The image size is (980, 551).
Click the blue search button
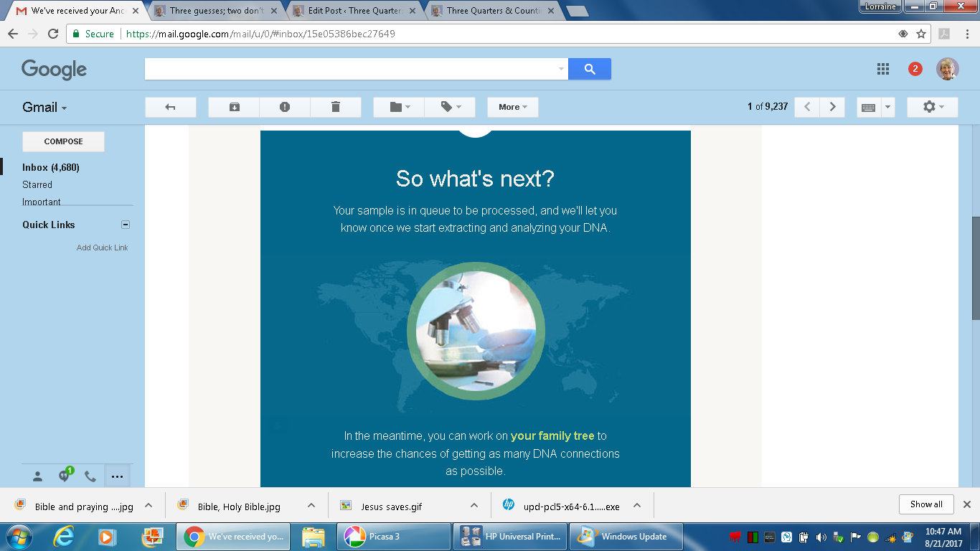(589, 69)
